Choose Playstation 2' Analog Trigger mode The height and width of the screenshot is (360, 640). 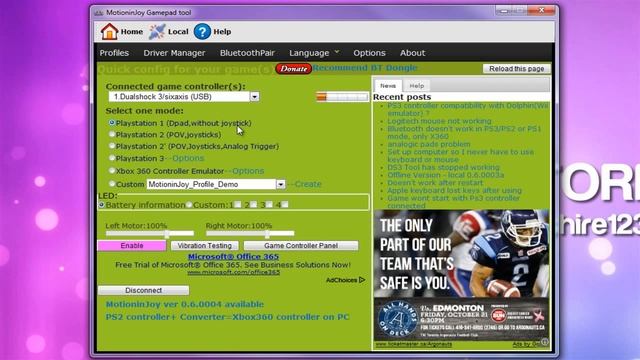[111, 146]
